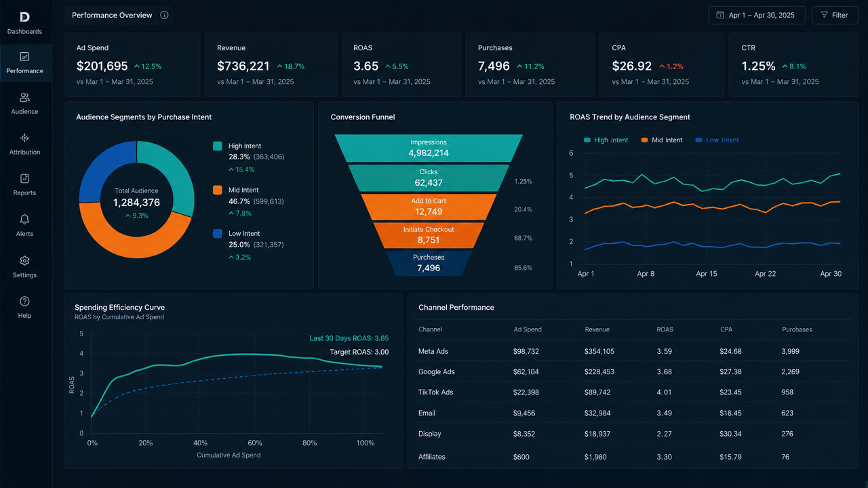Click the funnel icon in Filter button
The height and width of the screenshot is (488, 868).
point(824,15)
